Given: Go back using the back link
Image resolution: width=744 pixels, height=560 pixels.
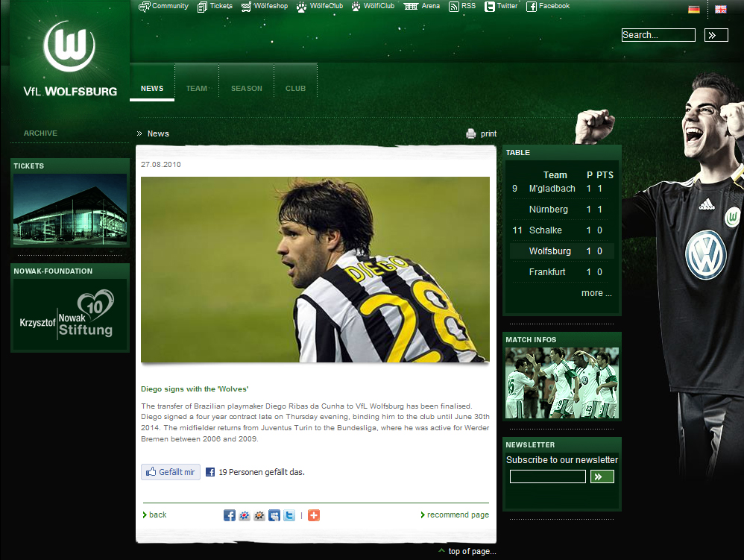Looking at the screenshot, I should pos(154,515).
